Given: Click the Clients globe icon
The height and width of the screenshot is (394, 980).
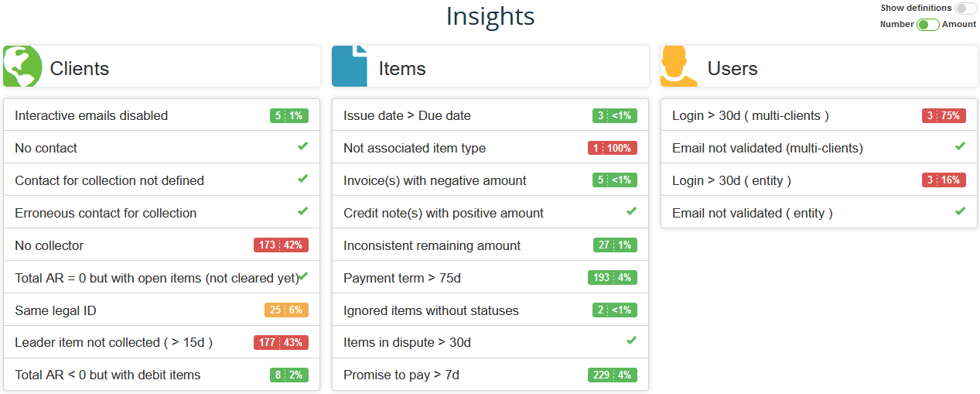Looking at the screenshot, I should [x=22, y=67].
